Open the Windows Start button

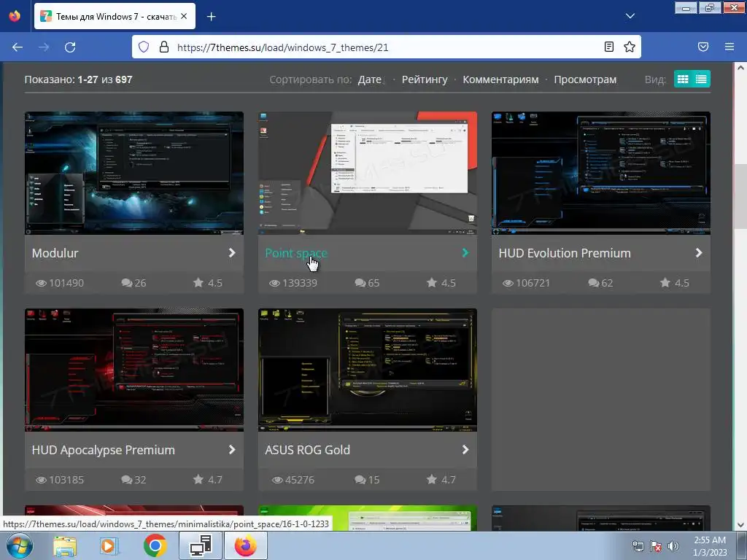coord(18,546)
